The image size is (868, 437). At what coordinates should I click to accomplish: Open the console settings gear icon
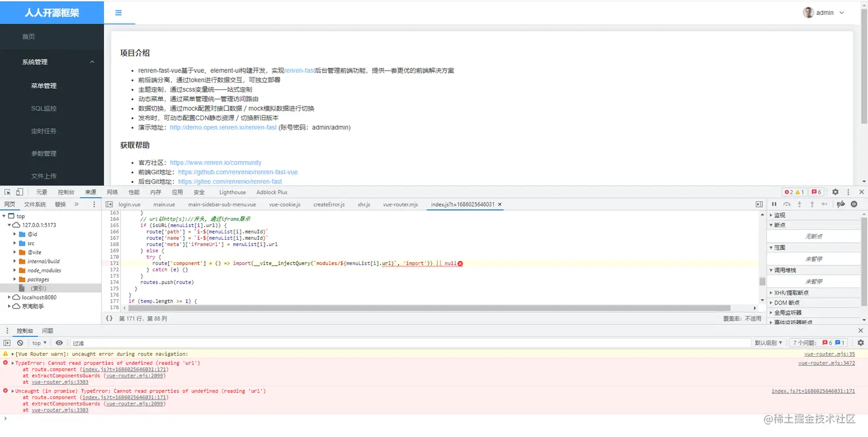pos(861,343)
